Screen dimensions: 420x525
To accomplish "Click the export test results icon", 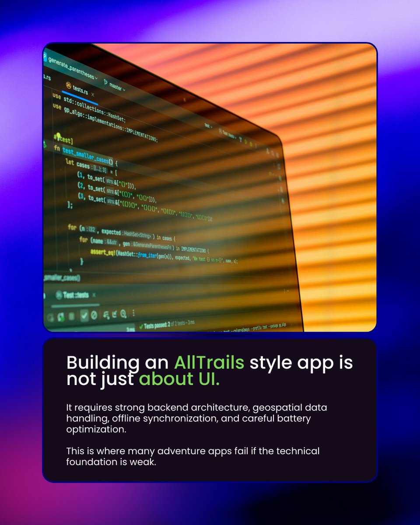I will pos(114,314).
